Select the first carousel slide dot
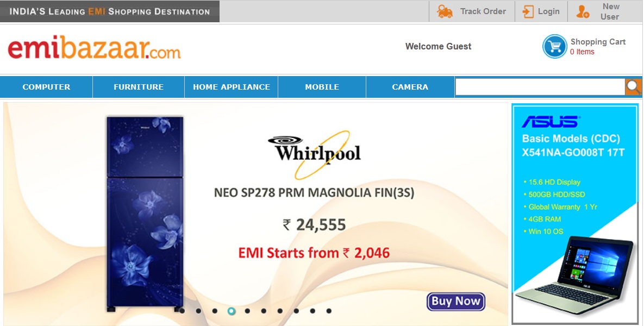Image resolution: width=644 pixels, height=326 pixels. [x=183, y=311]
